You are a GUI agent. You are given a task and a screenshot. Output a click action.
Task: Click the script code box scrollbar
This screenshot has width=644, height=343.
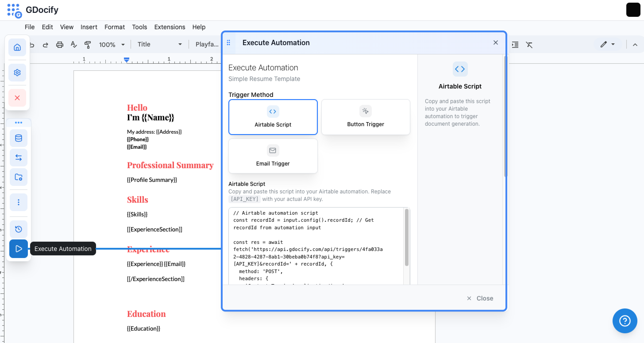(x=407, y=237)
